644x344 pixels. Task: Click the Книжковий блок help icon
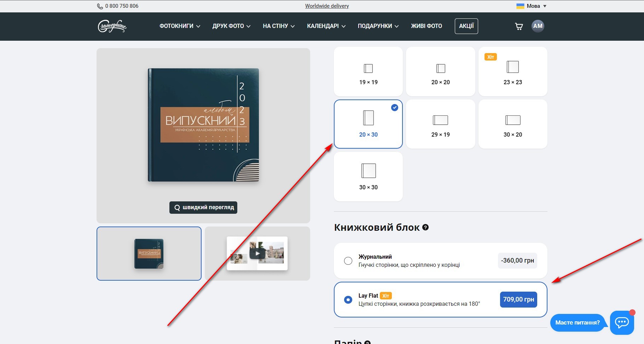[x=425, y=228]
